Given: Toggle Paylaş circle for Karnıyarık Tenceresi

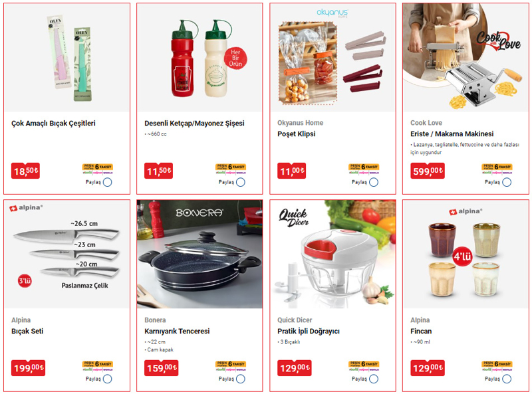Looking at the screenshot, I should [x=241, y=379].
